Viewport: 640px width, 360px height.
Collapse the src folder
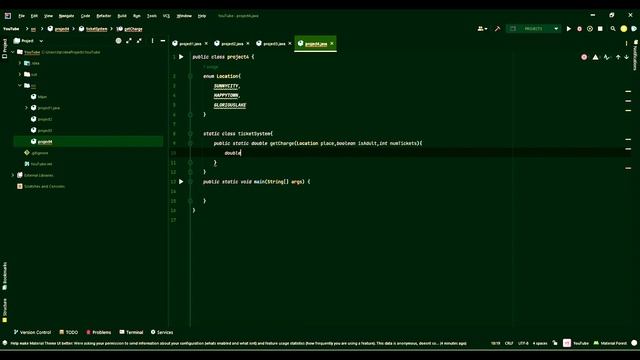click(20, 86)
